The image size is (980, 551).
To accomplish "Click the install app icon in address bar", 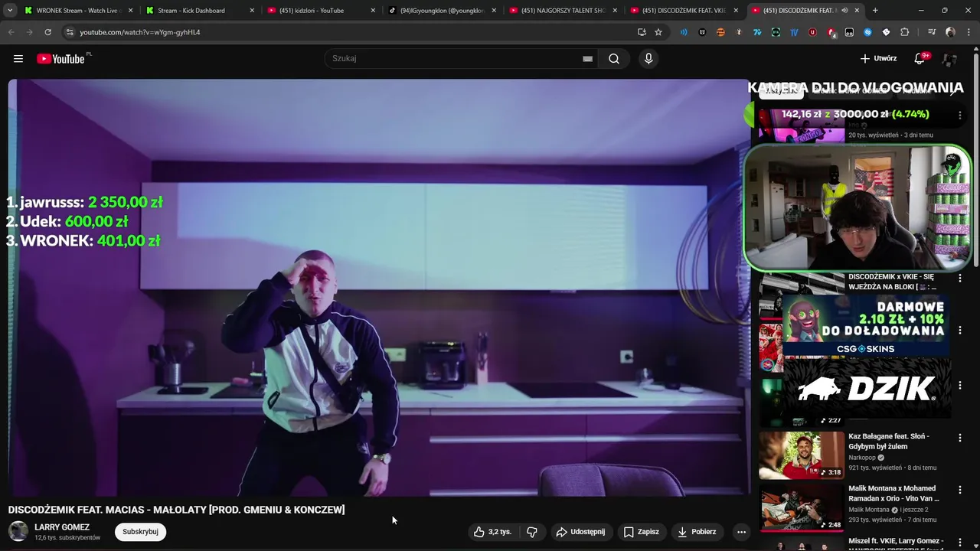I will [x=642, y=32].
